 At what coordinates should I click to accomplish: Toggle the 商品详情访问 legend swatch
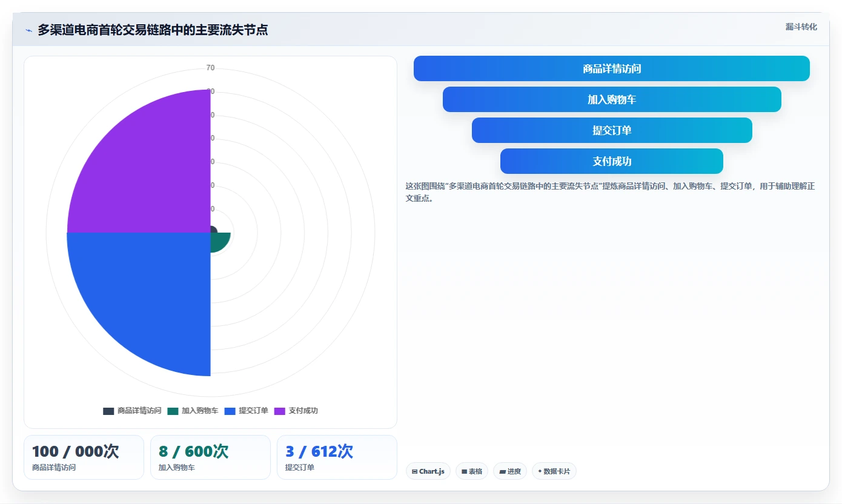pyautogui.click(x=108, y=411)
